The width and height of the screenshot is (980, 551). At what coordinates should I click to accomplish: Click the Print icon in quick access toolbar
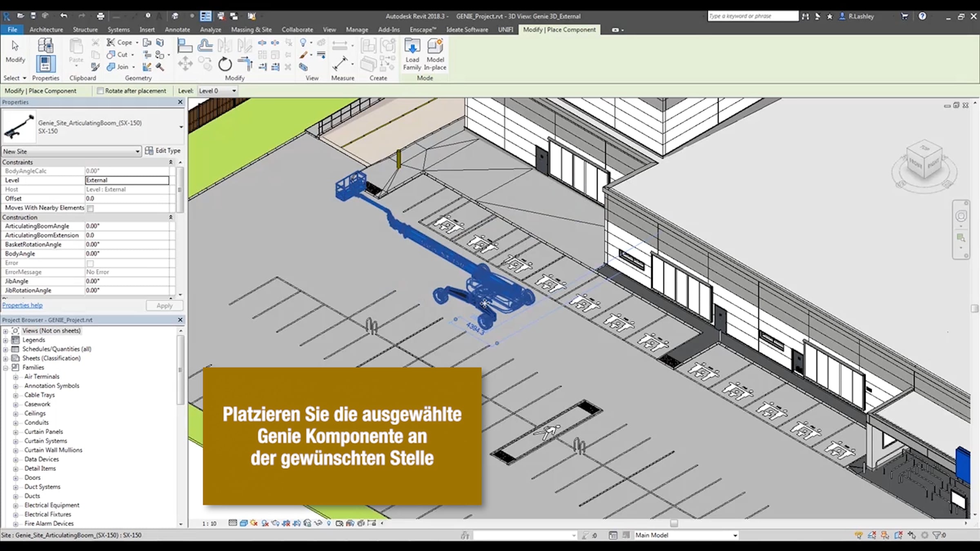(100, 16)
